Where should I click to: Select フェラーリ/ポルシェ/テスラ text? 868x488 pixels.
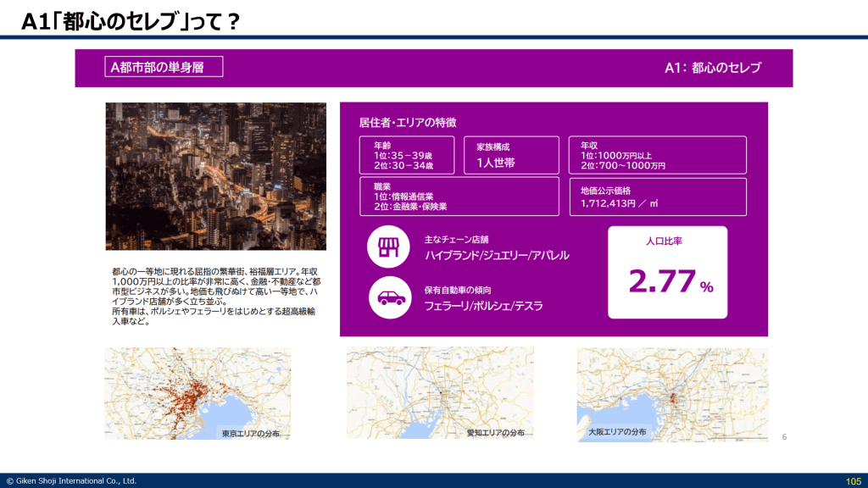[x=484, y=306]
